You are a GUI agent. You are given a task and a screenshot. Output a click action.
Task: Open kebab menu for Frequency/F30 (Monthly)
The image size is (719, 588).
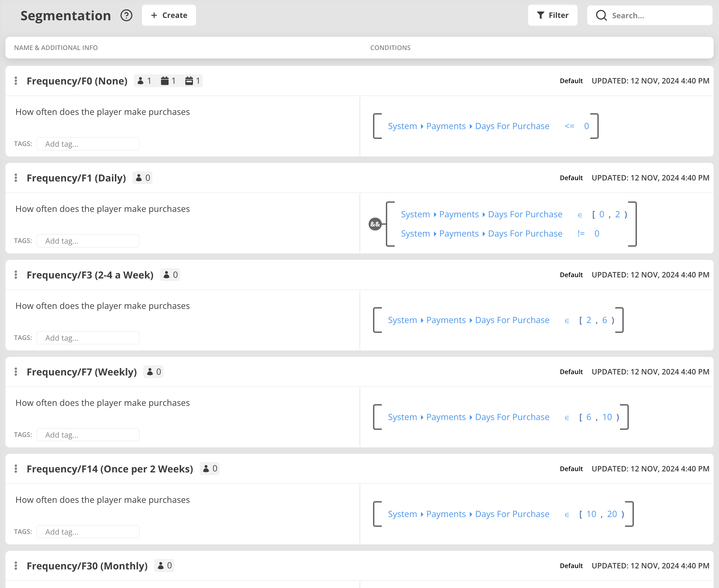coord(16,566)
